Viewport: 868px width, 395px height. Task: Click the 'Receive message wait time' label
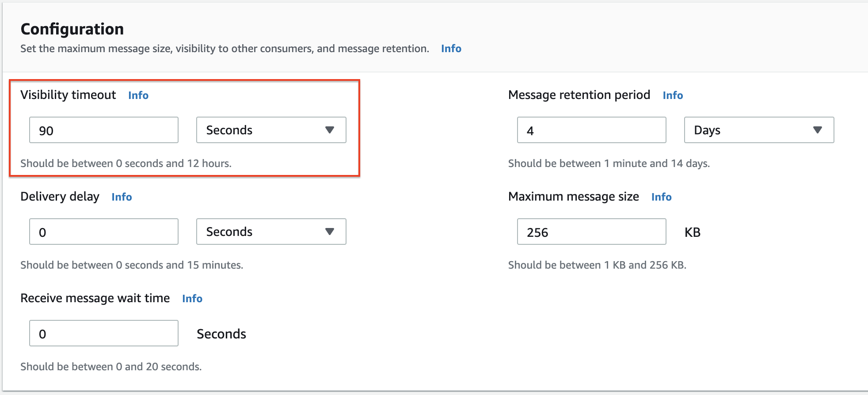(95, 298)
